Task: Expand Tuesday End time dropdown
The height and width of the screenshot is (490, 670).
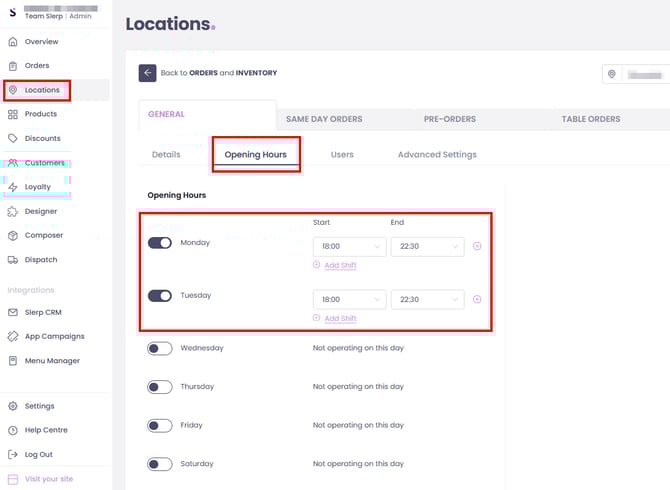Action: tap(427, 299)
